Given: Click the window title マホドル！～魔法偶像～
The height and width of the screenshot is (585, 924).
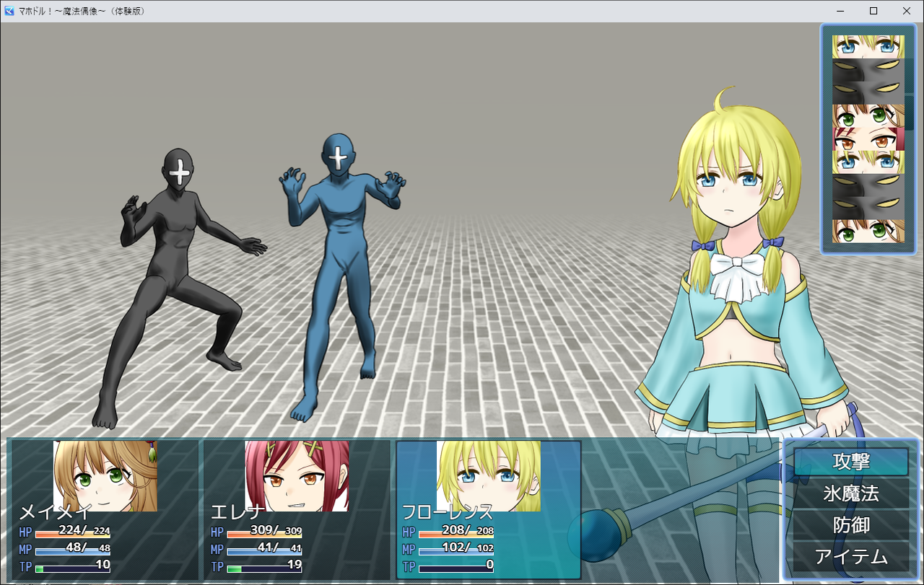Looking at the screenshot, I should click(x=63, y=11).
